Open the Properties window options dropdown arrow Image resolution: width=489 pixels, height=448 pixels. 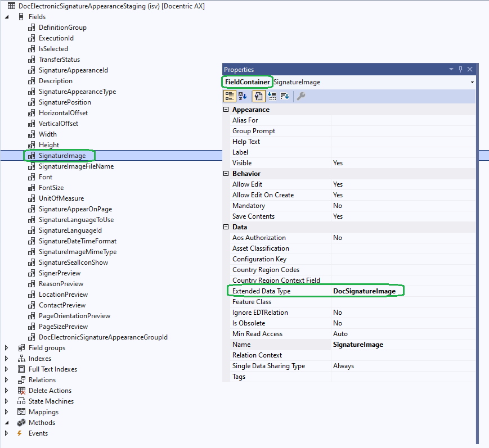click(451, 69)
